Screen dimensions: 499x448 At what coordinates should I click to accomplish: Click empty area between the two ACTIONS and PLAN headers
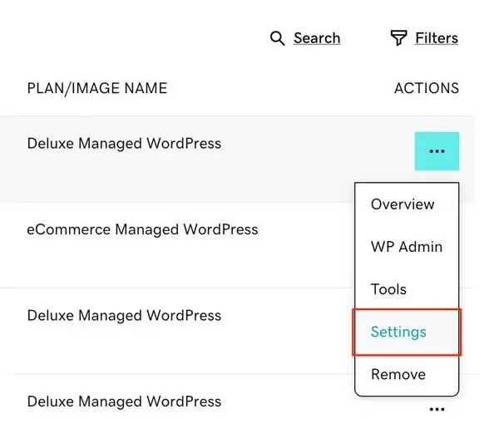tap(280, 88)
